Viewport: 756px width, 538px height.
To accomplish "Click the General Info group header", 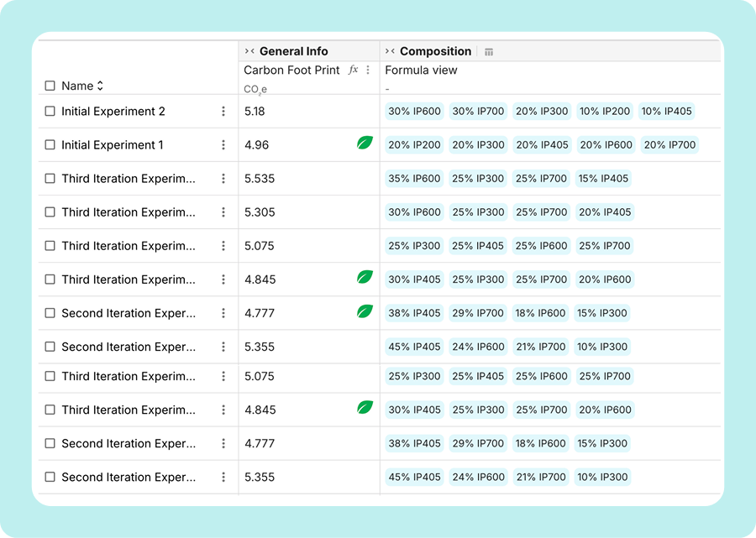I will (x=294, y=51).
